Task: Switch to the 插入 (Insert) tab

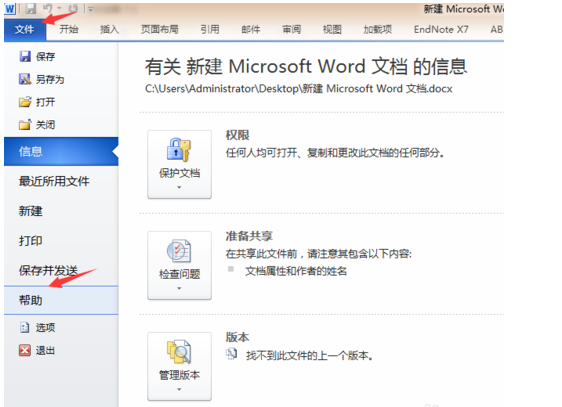Action: coord(109,29)
